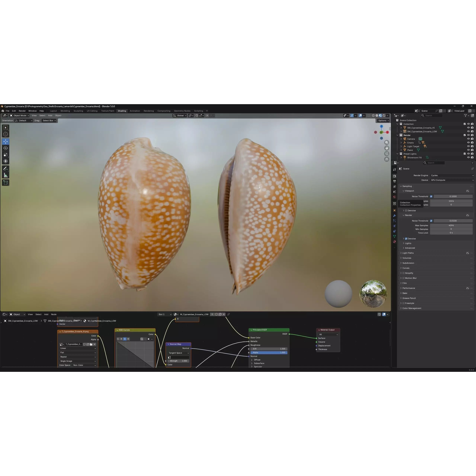Adjust the Max Samples value of 4096
Image resolution: width=476 pixels, height=476 pixels.
[451, 225]
